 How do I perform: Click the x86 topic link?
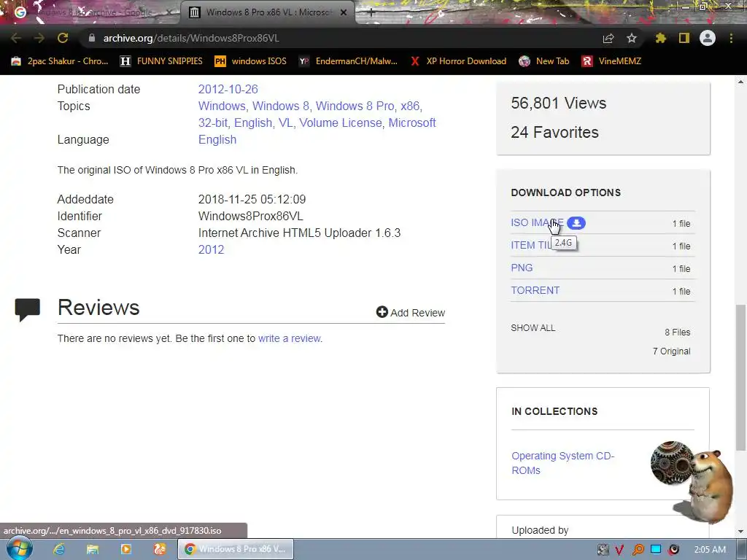[410, 106]
